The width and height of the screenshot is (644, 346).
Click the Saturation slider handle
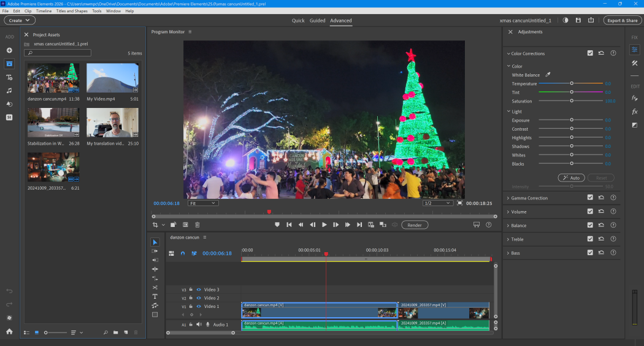[x=571, y=101]
